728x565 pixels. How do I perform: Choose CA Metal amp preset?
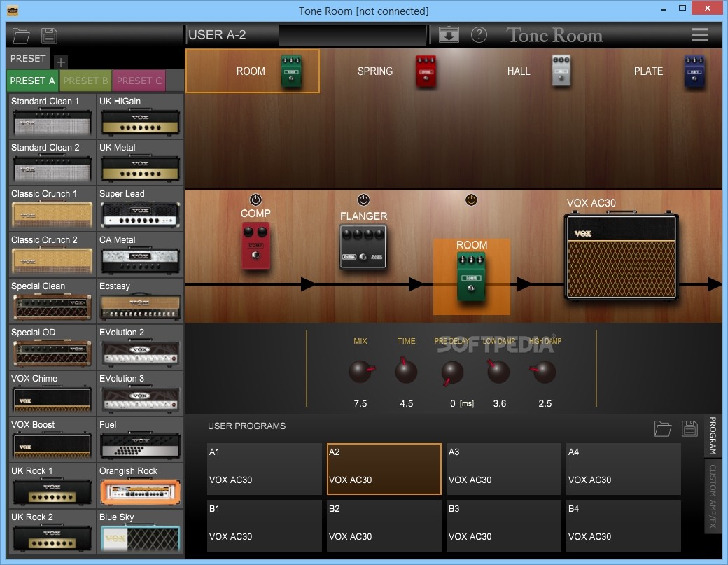click(x=140, y=254)
